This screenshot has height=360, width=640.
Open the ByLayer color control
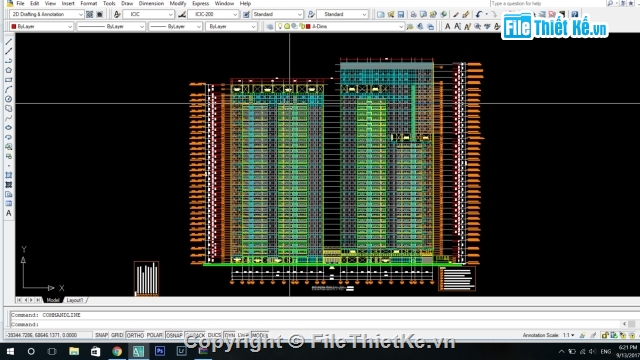coord(41,27)
